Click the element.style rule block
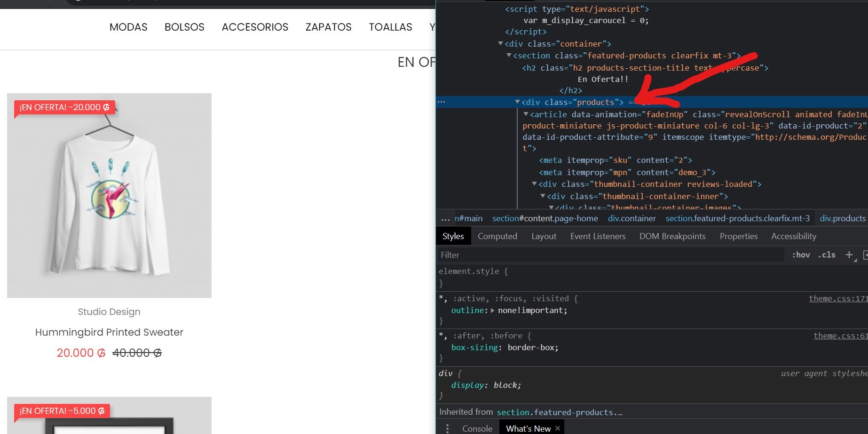The image size is (868, 434). [x=652, y=277]
